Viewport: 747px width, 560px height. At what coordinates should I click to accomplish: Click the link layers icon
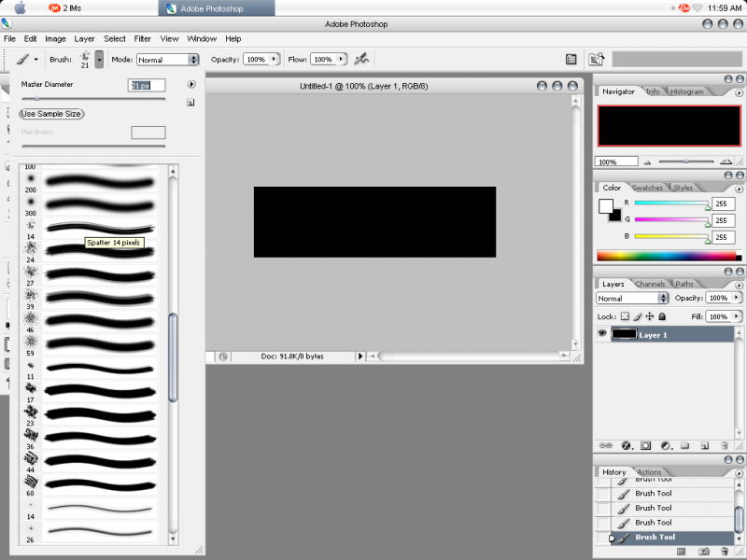coord(605,446)
